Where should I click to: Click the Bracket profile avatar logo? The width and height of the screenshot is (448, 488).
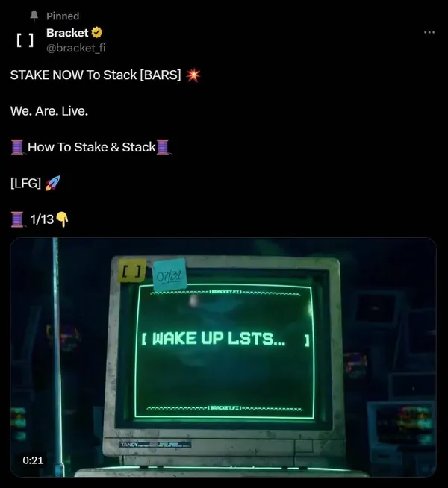[25, 40]
